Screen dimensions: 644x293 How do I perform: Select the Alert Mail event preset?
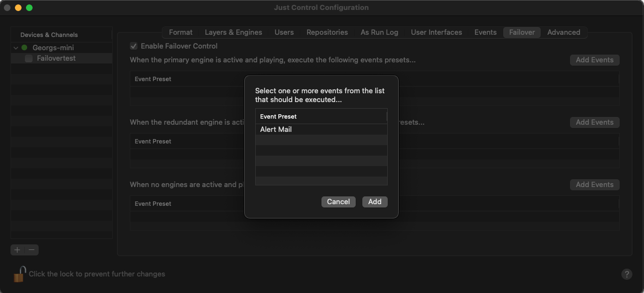pyautogui.click(x=321, y=129)
